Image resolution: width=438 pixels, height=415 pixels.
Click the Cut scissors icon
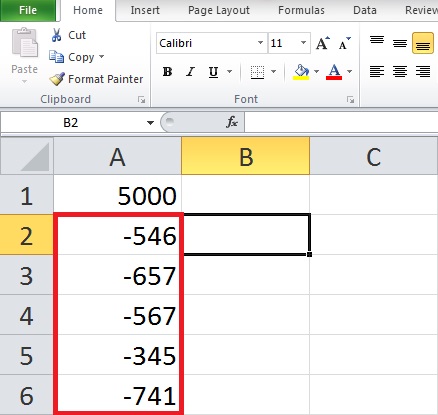[56, 35]
